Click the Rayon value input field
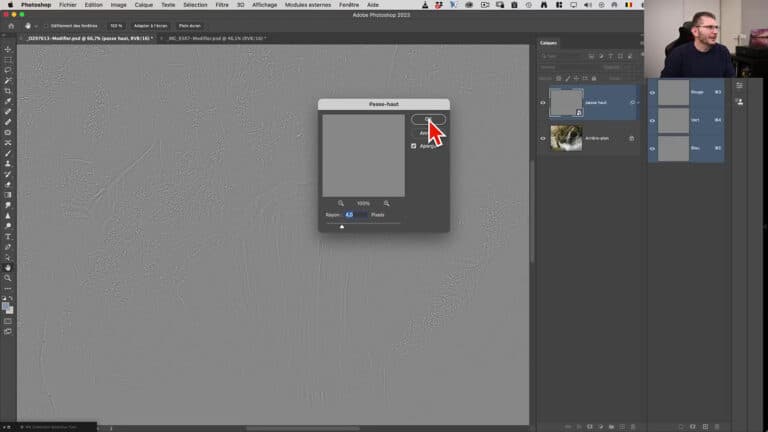The image size is (768, 432). (x=356, y=215)
